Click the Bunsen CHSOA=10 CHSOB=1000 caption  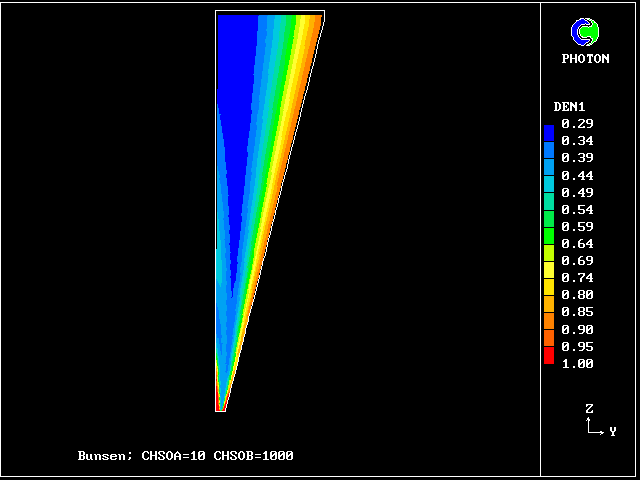(x=185, y=456)
